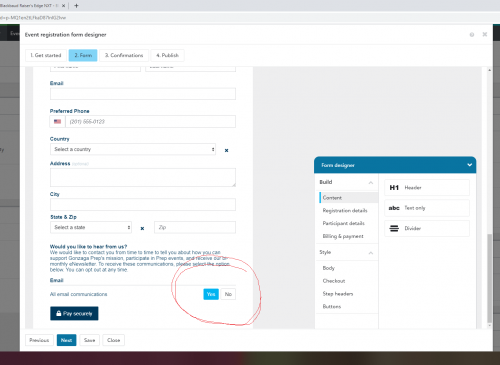Screen dimensions: 500x365
Task: Open Registration details in the Build section
Action: (345, 210)
